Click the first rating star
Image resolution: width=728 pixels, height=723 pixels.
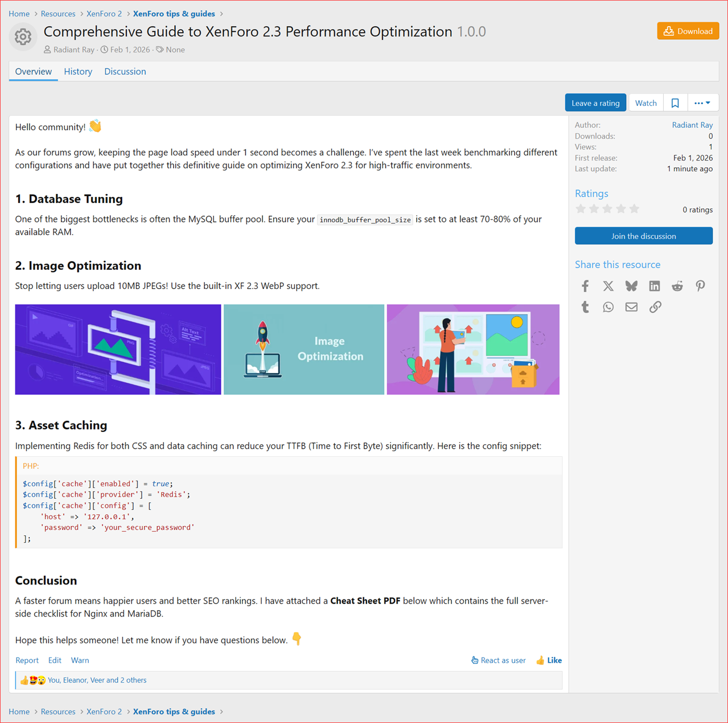point(581,209)
